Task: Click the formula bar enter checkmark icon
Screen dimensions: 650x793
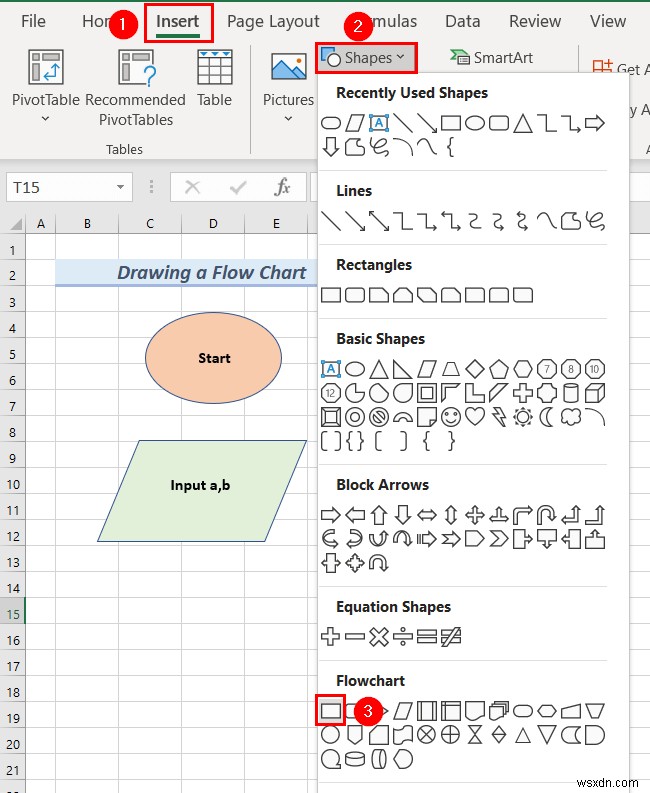Action: [x=237, y=188]
